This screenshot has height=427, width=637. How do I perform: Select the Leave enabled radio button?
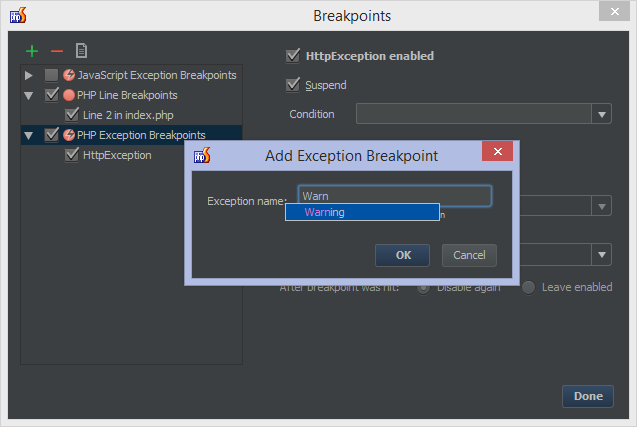tap(528, 288)
